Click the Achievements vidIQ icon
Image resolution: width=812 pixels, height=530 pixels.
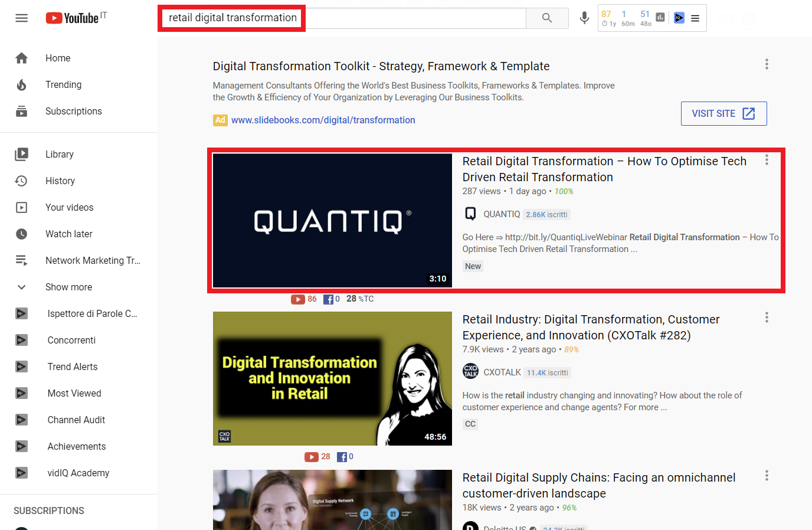pyautogui.click(x=22, y=446)
